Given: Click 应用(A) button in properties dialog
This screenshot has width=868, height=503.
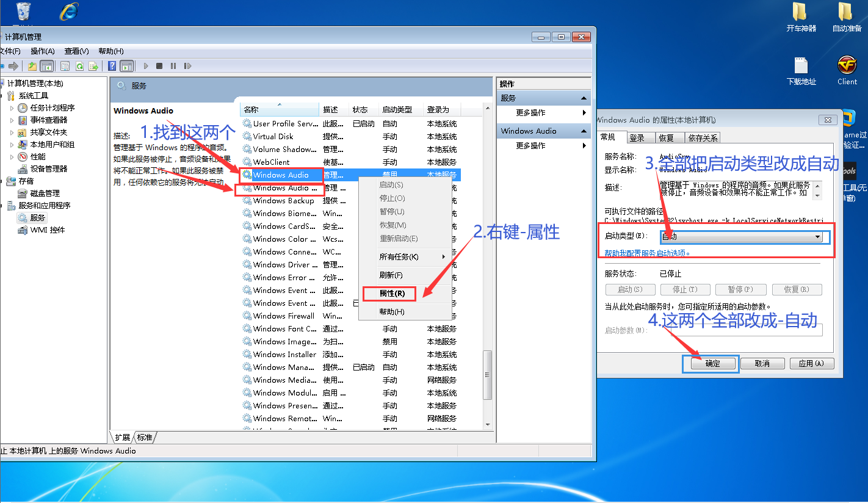Looking at the screenshot, I should click(x=812, y=363).
